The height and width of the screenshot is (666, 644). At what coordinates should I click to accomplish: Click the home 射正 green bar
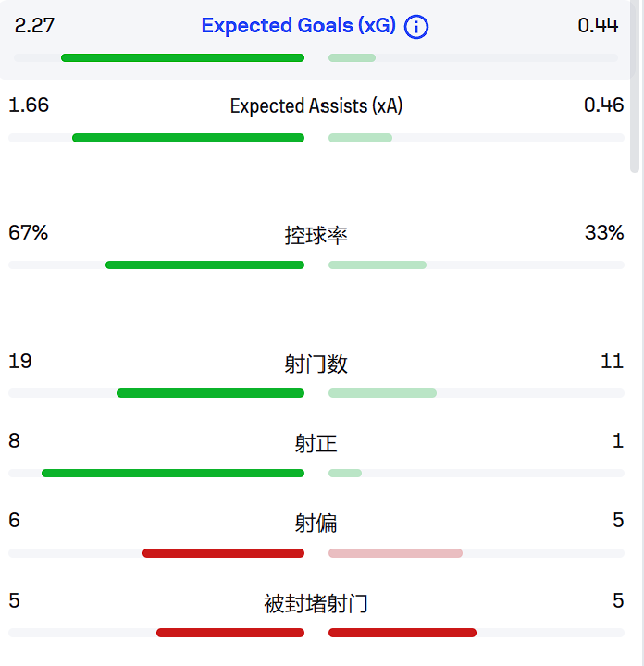click(x=173, y=474)
